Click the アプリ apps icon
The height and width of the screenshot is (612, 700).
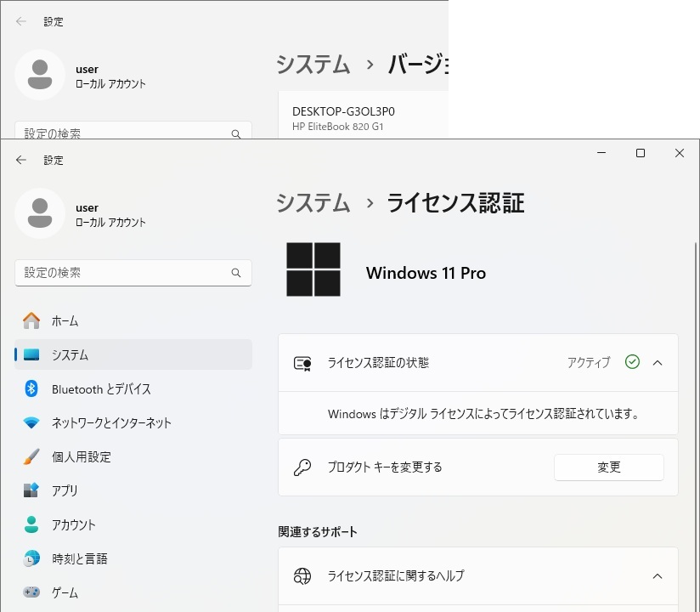(x=31, y=490)
